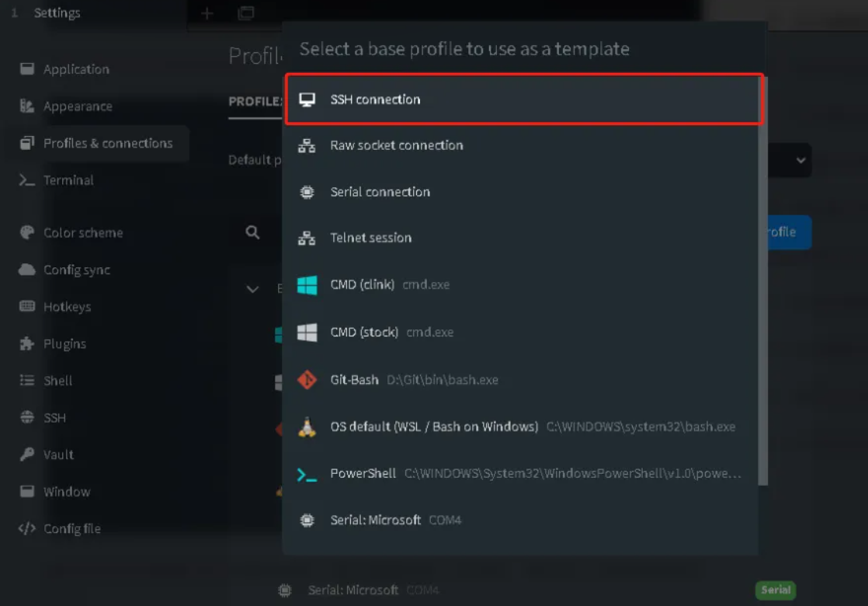Screen dimensions: 868x606
Task: Click the Config sync cloud icon
Action: click(26, 270)
